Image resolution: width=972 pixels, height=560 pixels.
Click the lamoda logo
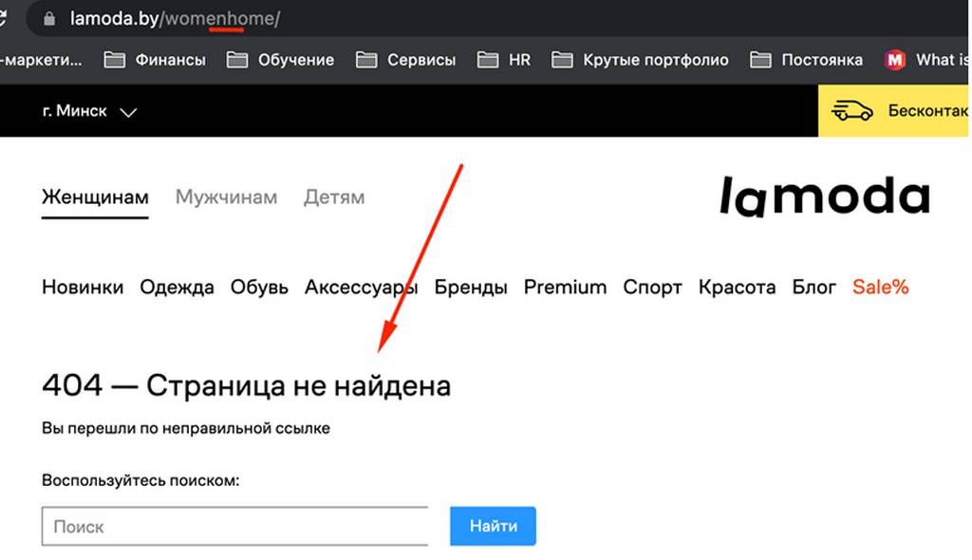tap(825, 196)
